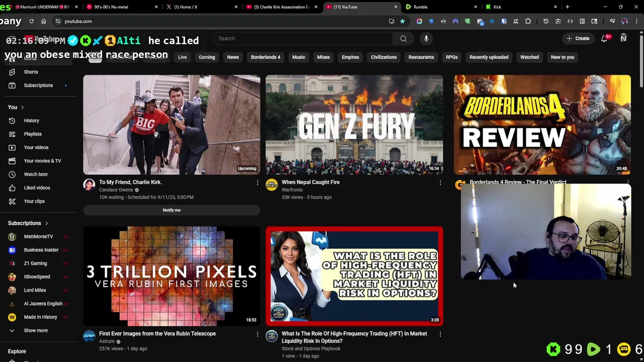Select the Watched filter chip
The width and height of the screenshot is (644, 362).
529,57
